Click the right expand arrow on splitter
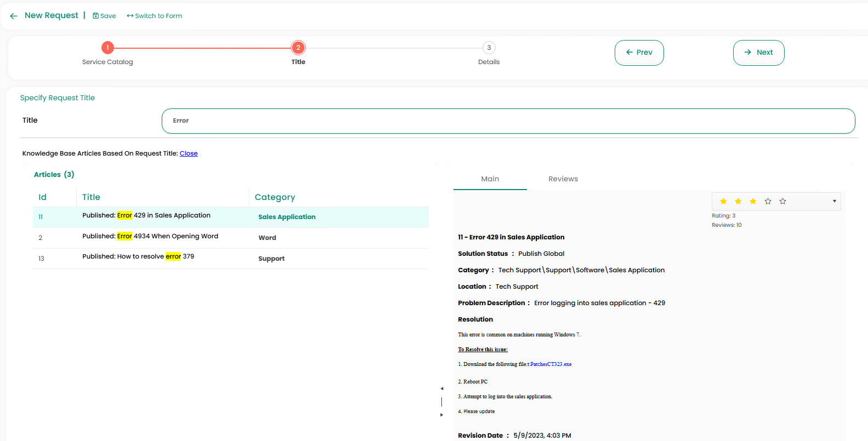This screenshot has width=868, height=441. click(x=441, y=415)
